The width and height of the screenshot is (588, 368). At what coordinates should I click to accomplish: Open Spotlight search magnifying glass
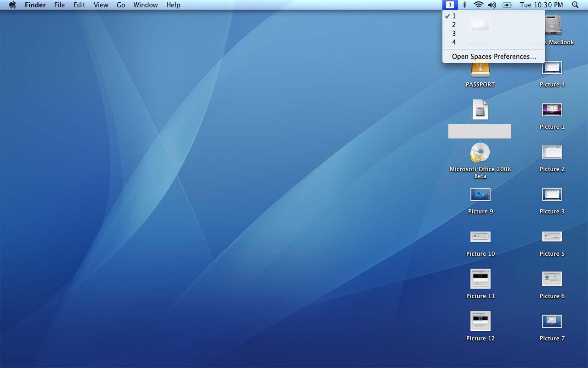click(x=575, y=5)
